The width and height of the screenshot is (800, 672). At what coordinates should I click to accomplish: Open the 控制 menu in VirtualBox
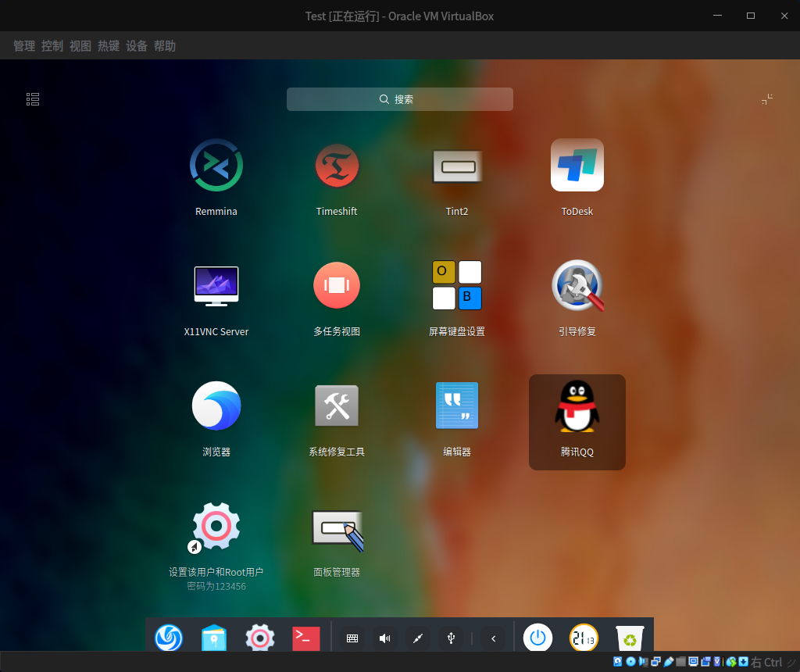(x=52, y=46)
